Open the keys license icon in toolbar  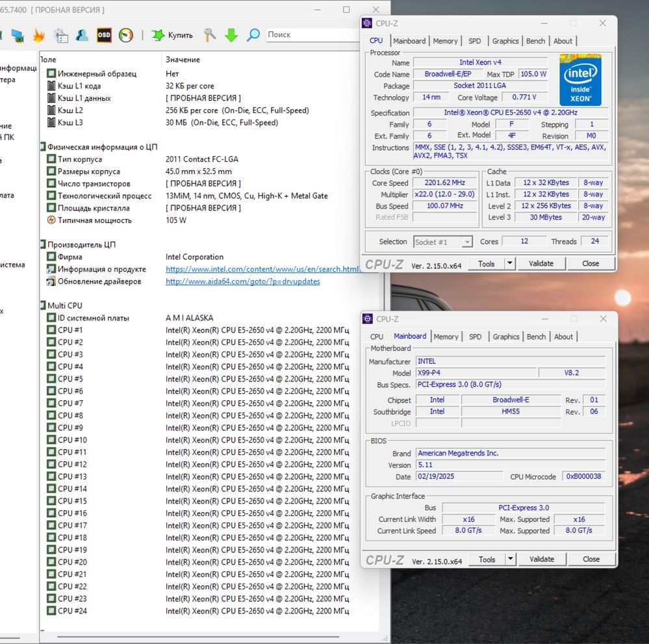[210, 35]
